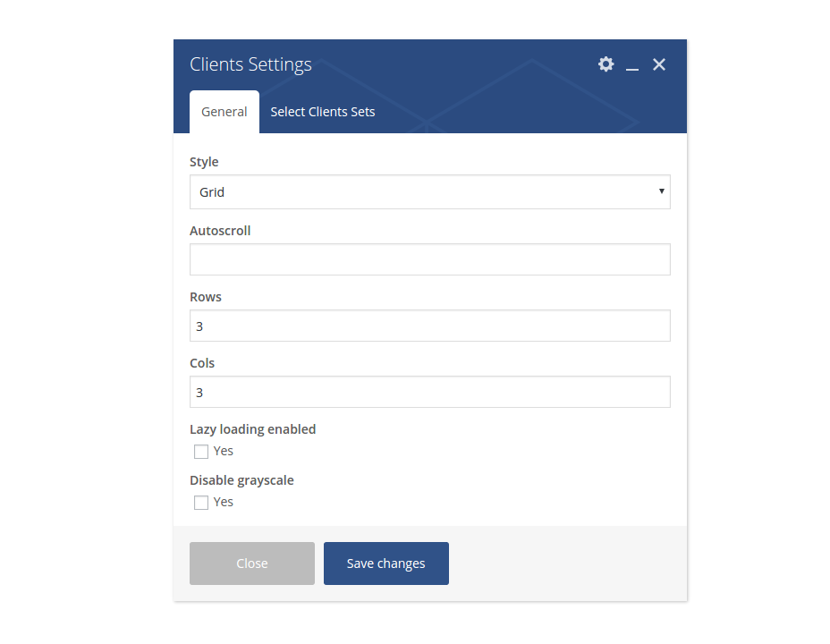This screenshot has height=644, width=830.
Task: Click the Yes label under Disable grayscale
Action: click(224, 502)
